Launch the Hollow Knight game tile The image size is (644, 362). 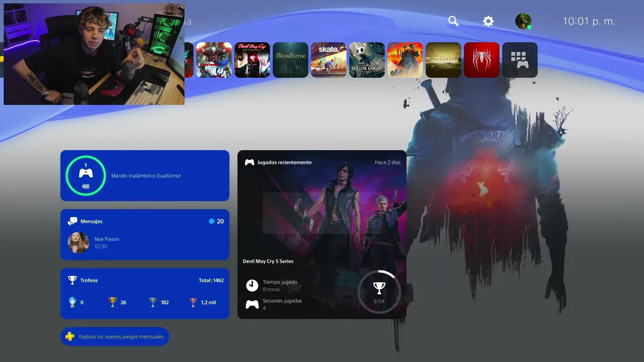click(367, 60)
